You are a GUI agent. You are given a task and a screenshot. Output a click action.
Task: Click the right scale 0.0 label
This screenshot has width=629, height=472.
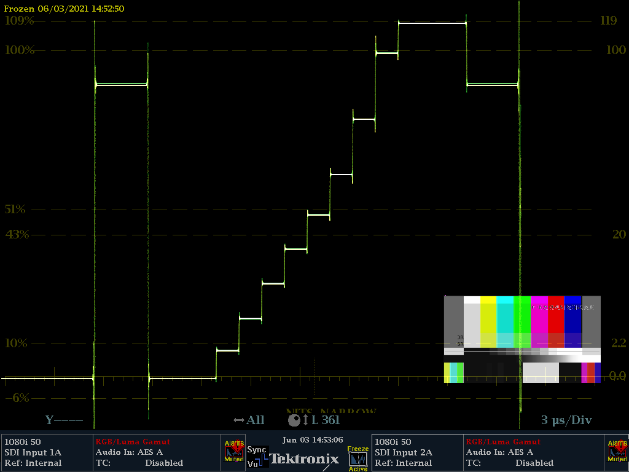tap(617, 376)
